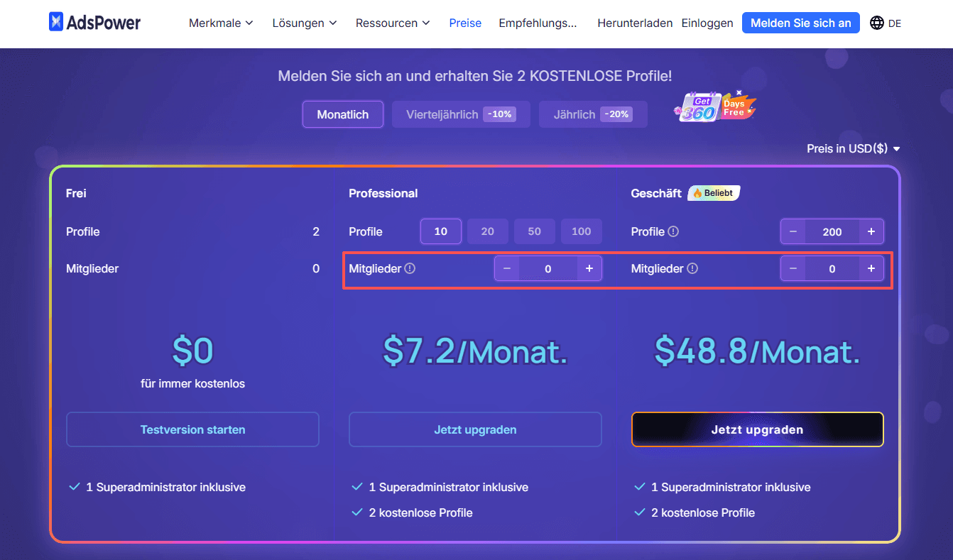This screenshot has height=560, width=953.
Task: Click info icon beside Geschäft Mitglieder
Action: pyautogui.click(x=692, y=269)
